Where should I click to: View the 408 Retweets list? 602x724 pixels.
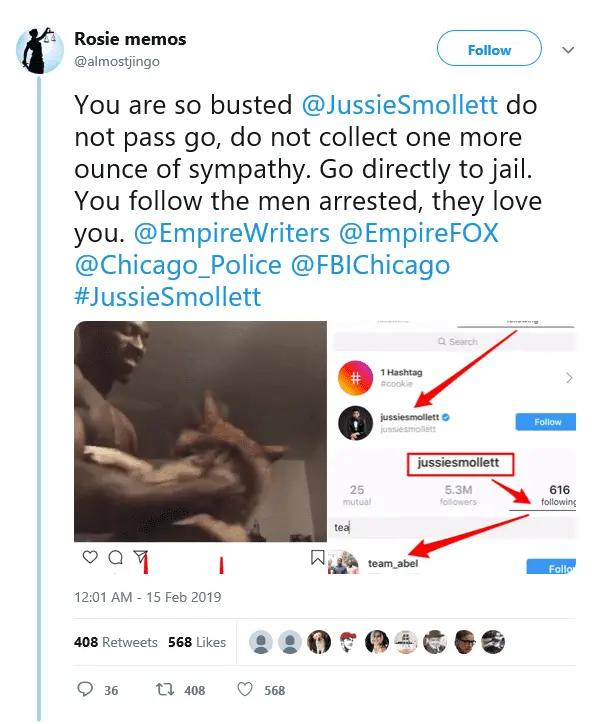(x=116, y=642)
